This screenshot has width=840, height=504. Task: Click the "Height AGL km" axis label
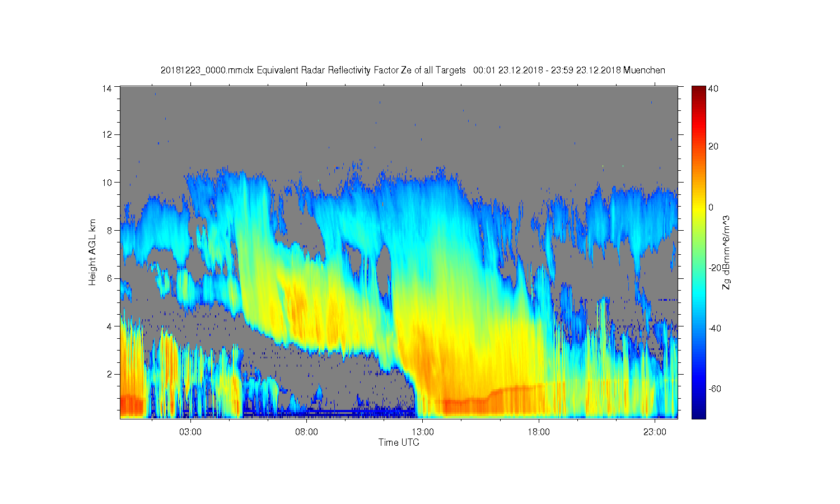[x=92, y=252]
